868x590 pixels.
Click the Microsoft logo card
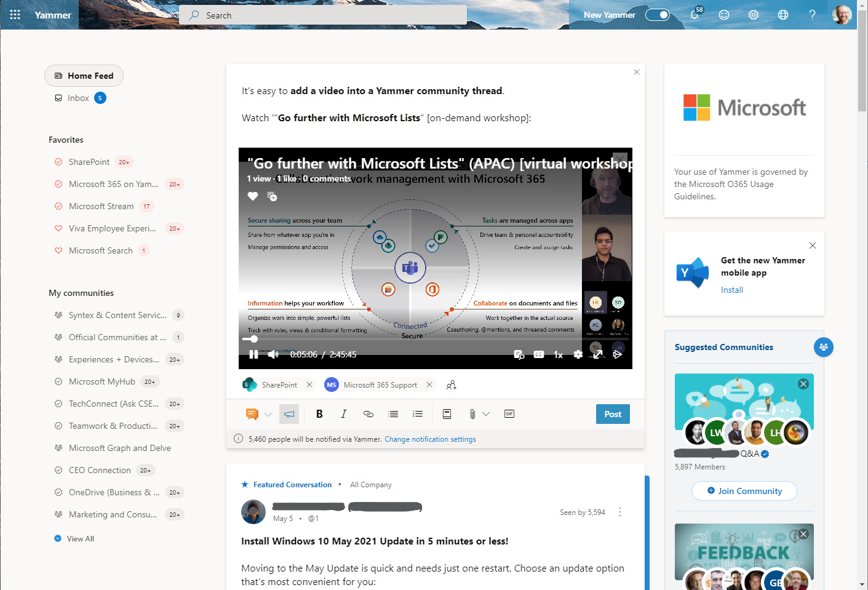point(744,108)
